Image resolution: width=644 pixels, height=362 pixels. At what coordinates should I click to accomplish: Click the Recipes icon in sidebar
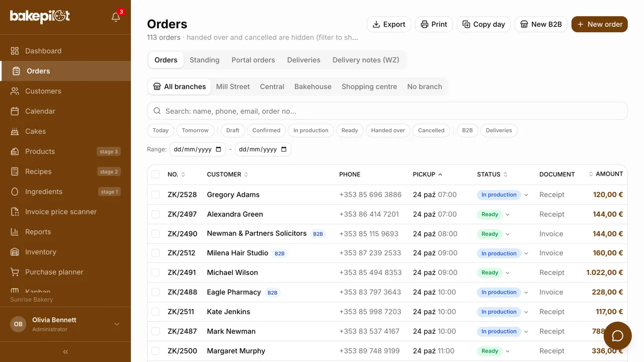(x=15, y=171)
